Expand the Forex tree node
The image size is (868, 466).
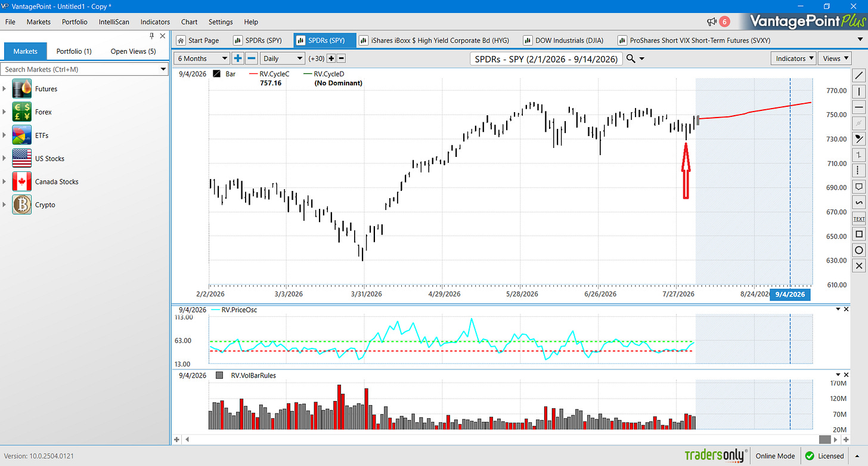point(5,112)
